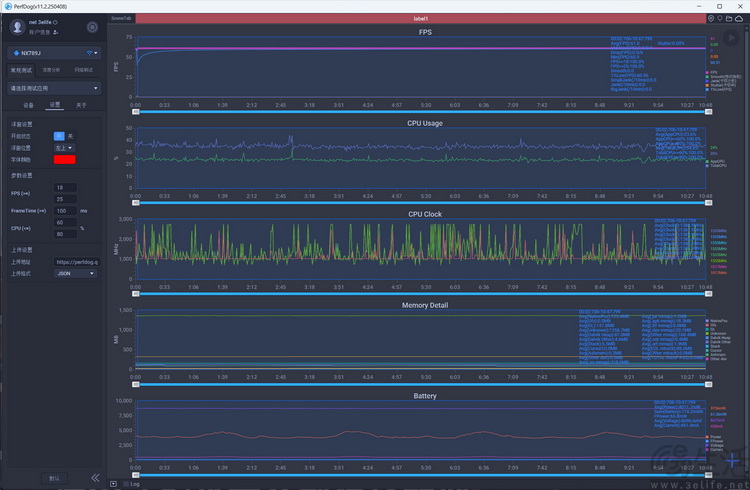Click the user avatar icon
Image resolution: width=750 pixels, height=490 pixels.
[x=18, y=27]
